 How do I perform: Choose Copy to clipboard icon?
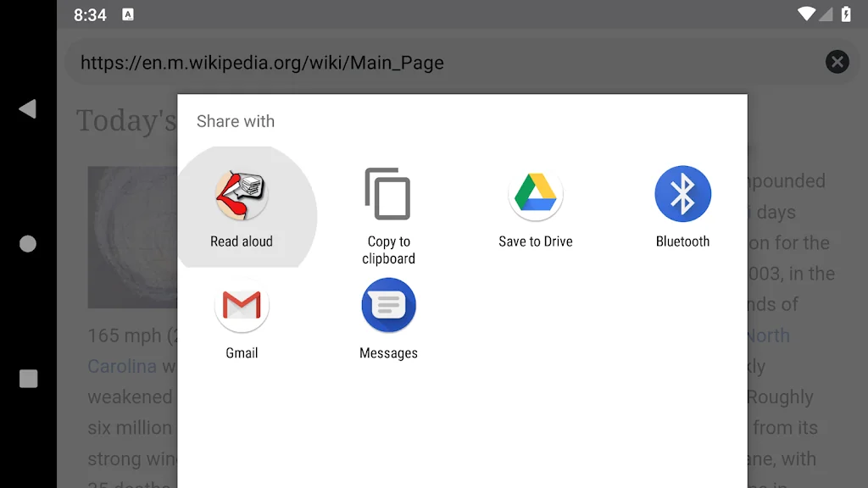coord(388,194)
